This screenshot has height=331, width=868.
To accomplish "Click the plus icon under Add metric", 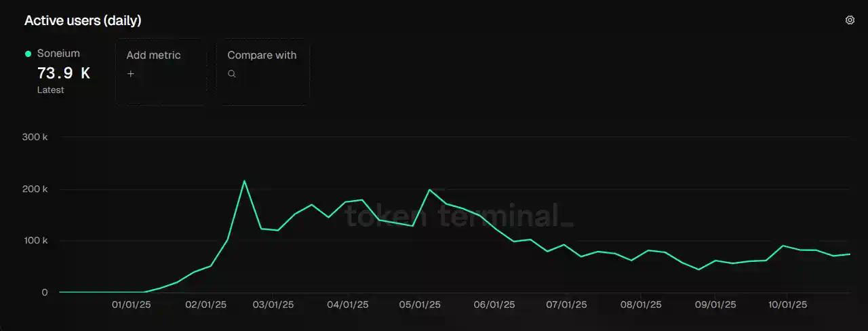I will pos(131,74).
